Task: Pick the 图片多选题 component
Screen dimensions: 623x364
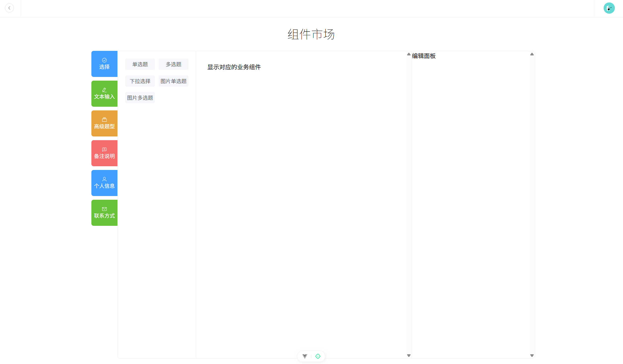Action: [140, 98]
